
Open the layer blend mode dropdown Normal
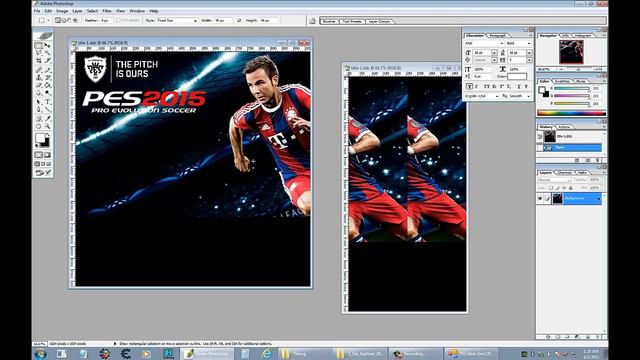(553, 180)
